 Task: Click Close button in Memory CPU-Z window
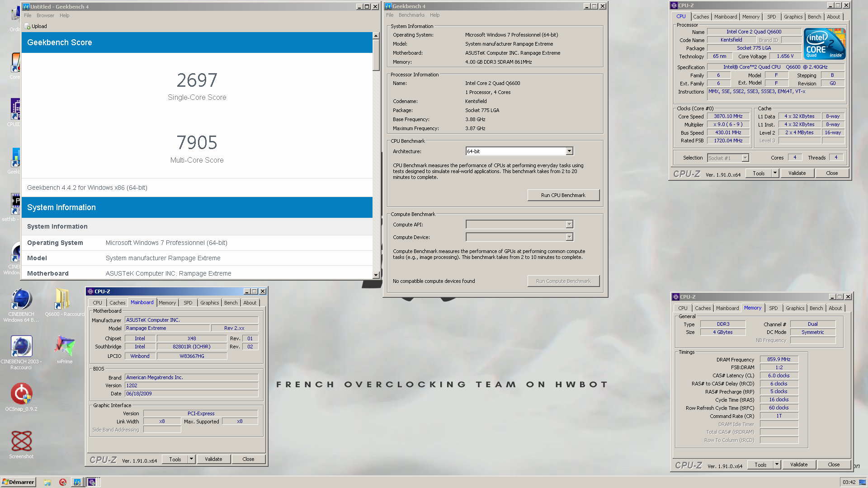(x=834, y=465)
